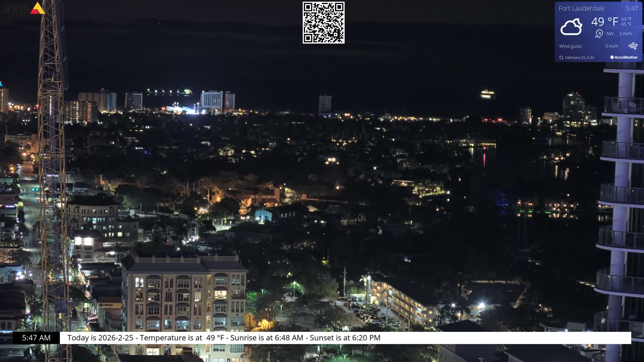Screen dimensions: 644x362
Task: Click the wind direction compass icon
Action: pyautogui.click(x=599, y=34)
